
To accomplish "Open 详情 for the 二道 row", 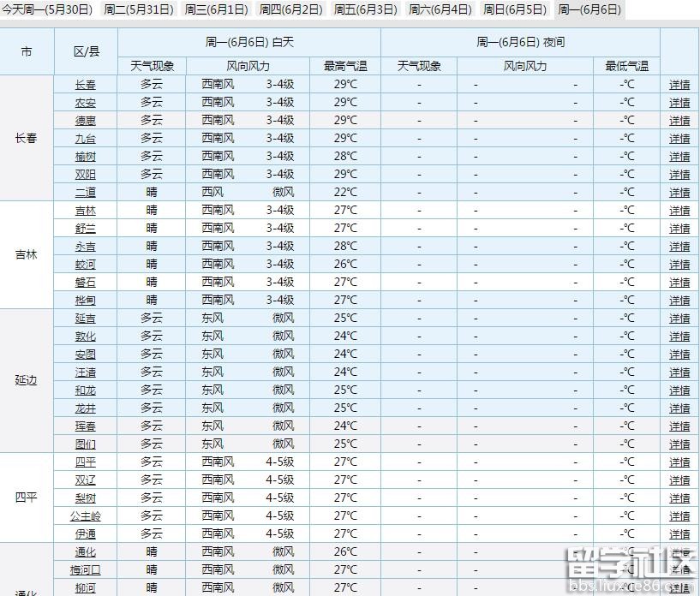I will [x=679, y=193].
